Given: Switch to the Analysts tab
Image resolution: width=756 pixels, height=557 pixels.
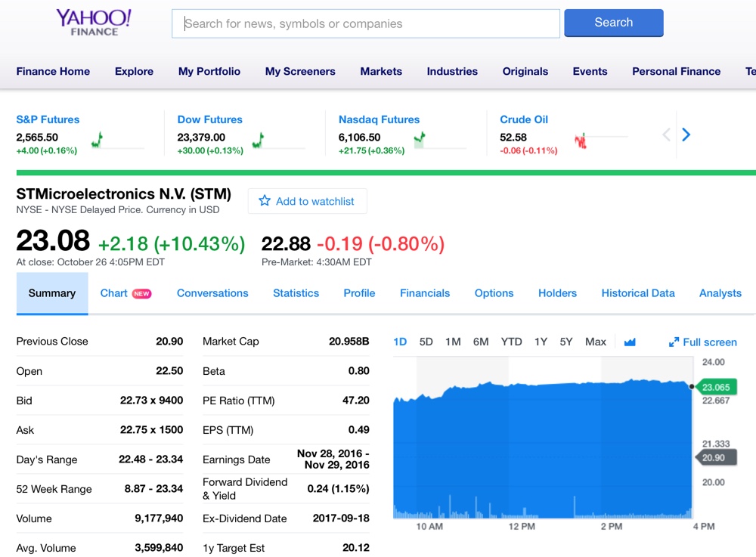Looking at the screenshot, I should 720,293.
